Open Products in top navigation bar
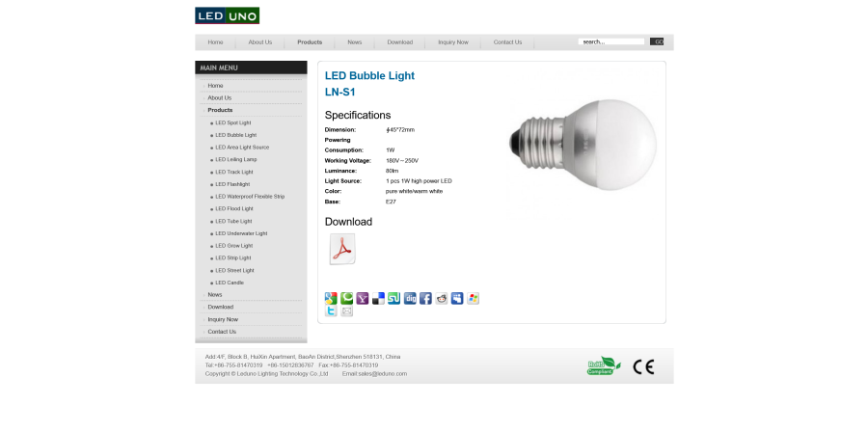Screen dimensions: 868x432 click(310, 42)
